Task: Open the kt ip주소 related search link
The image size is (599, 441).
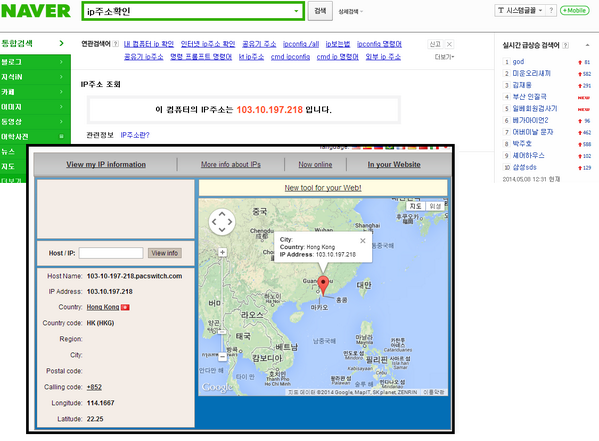Action: 251,57
